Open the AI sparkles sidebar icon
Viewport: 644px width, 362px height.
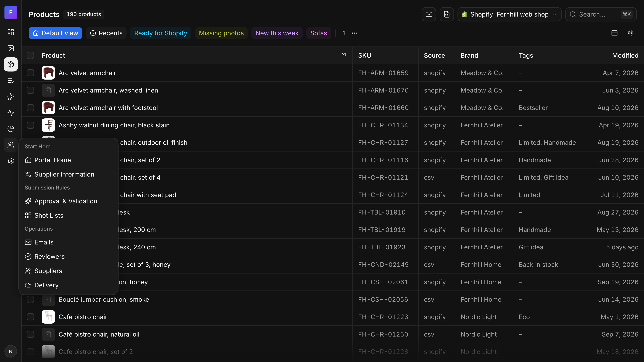point(11,96)
